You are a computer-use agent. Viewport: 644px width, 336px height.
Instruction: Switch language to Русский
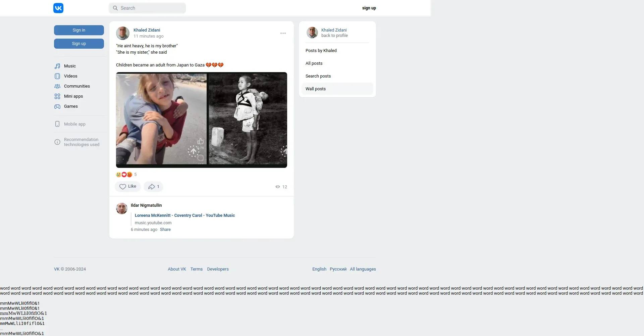click(338, 269)
